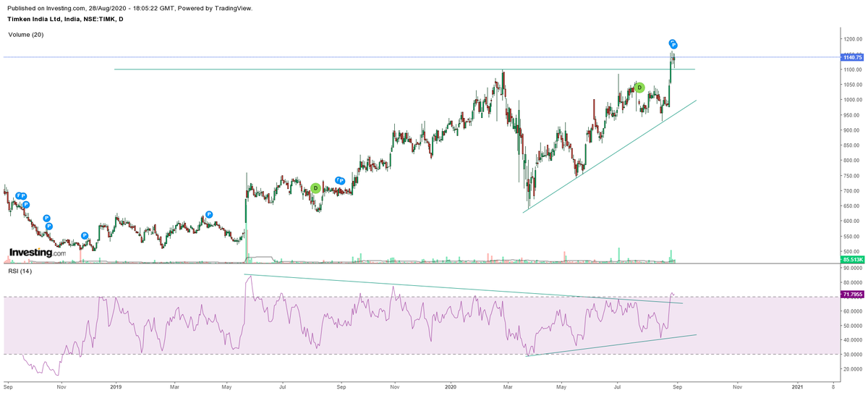This screenshot has width=868, height=393.
Task: Click the Nov label just before 2020
Action: (x=394, y=386)
